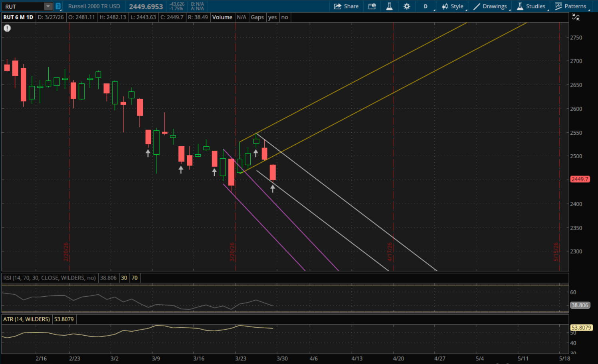Expand the RUT symbol dropdown arrow

click(48, 6)
